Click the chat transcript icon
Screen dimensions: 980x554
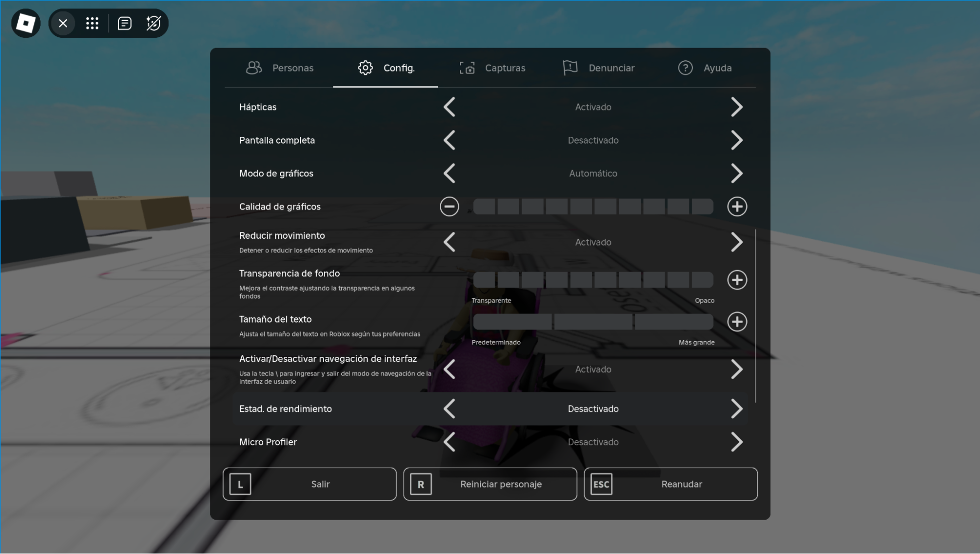tap(125, 23)
